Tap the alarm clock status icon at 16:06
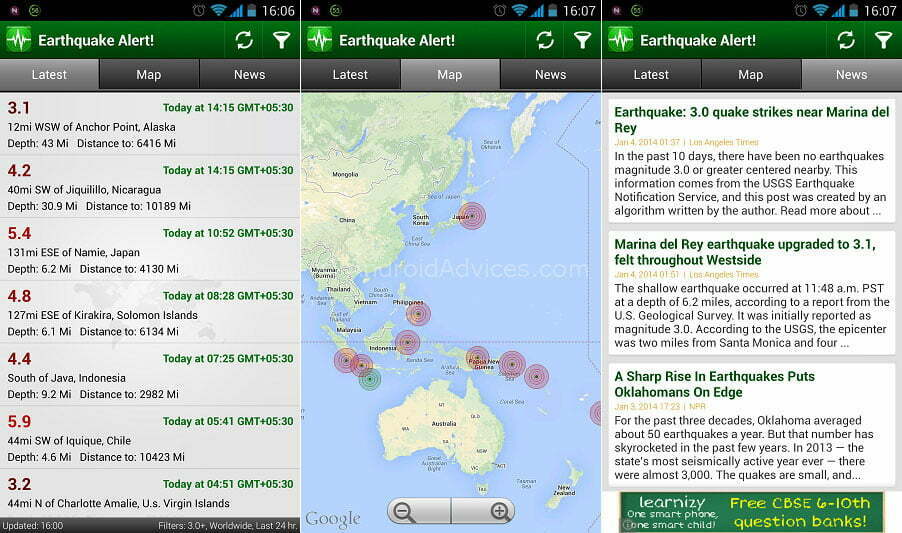This screenshot has height=533, width=902. coord(198,10)
